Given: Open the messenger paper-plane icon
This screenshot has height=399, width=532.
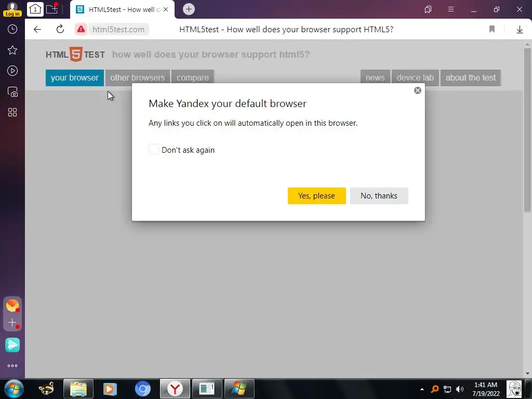Looking at the screenshot, I should point(12,345).
